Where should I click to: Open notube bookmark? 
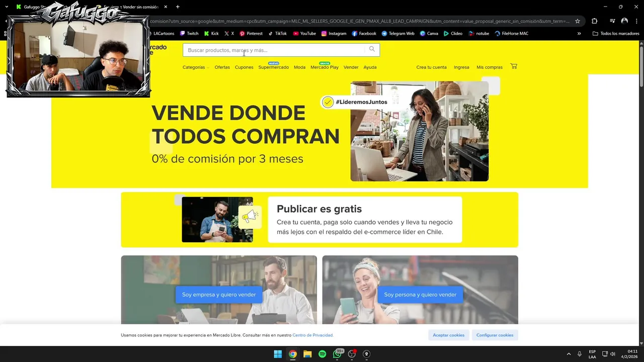(478, 34)
